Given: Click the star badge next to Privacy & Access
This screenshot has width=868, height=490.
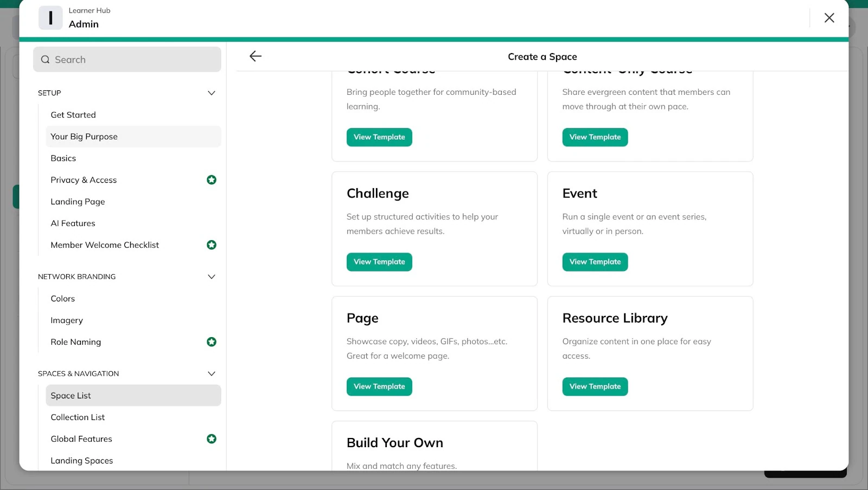Looking at the screenshot, I should [x=212, y=179].
